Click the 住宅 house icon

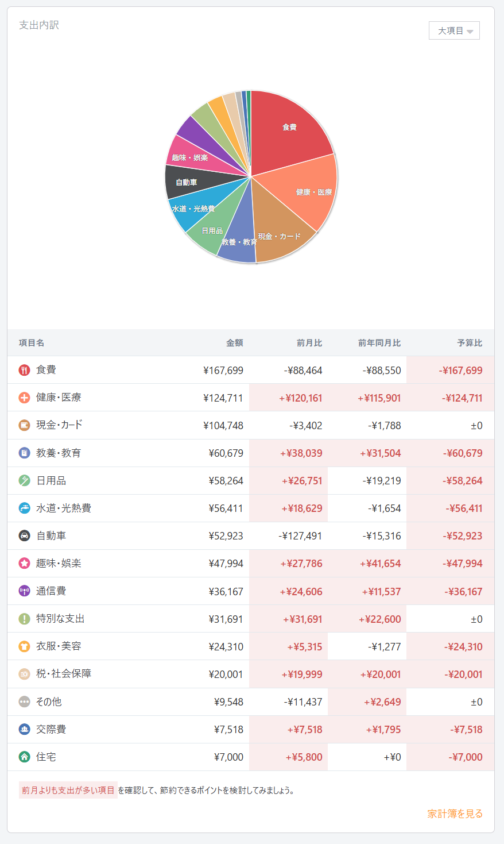[x=24, y=757]
